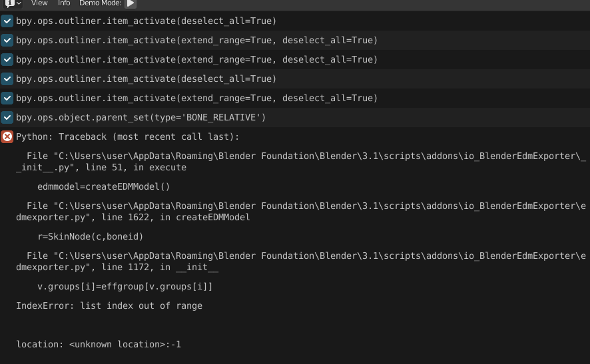This screenshot has width=590, height=364.
Task: Select the first outliner.item_activate(deselect_all=True) log line
Action: 295,21
